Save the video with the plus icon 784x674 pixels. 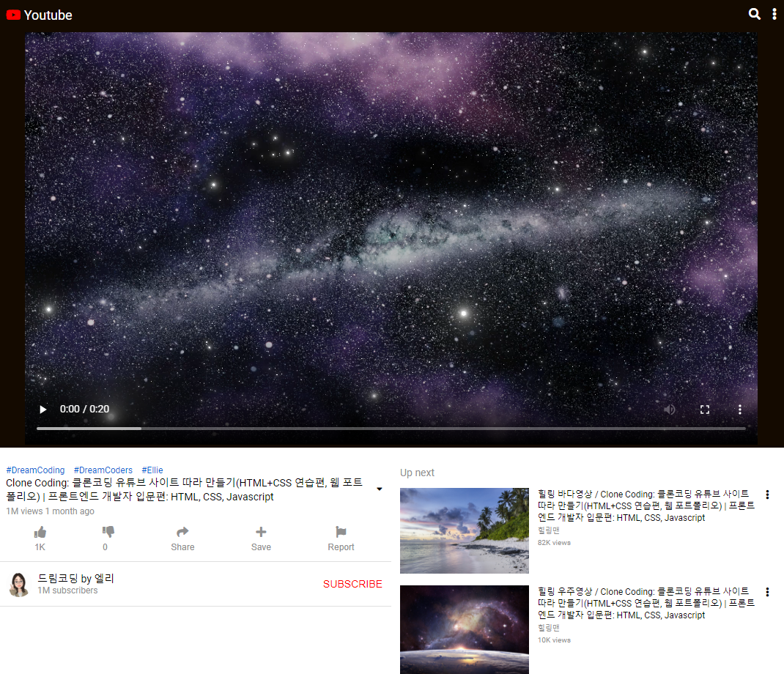[x=261, y=532]
